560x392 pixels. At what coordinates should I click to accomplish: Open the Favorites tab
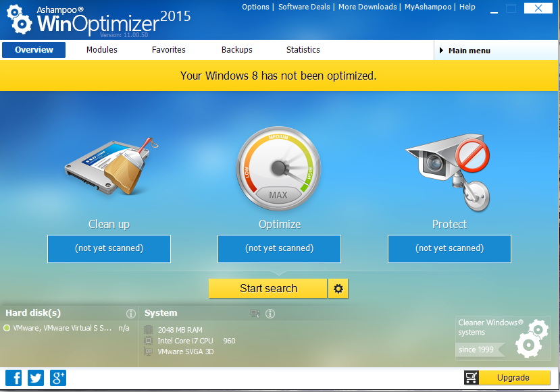[169, 49]
